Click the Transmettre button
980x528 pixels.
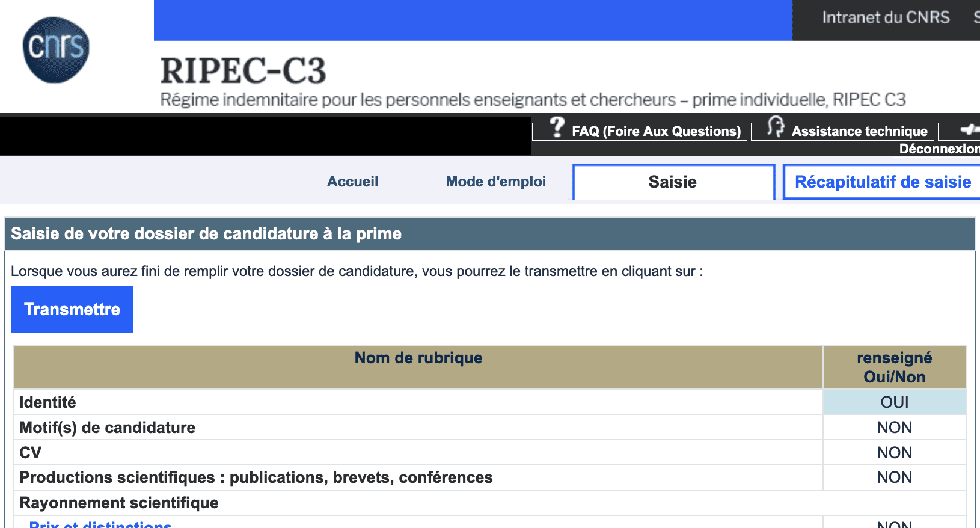pos(72,309)
